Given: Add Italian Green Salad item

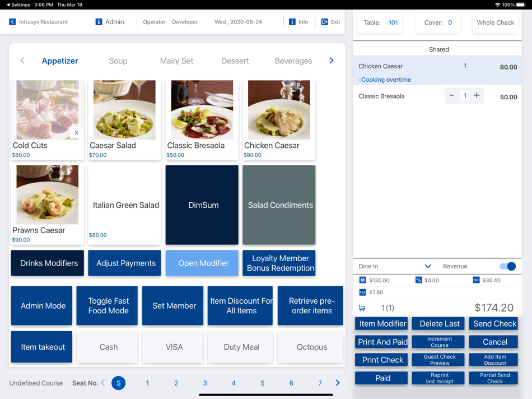Looking at the screenshot, I should pyautogui.click(x=124, y=205).
